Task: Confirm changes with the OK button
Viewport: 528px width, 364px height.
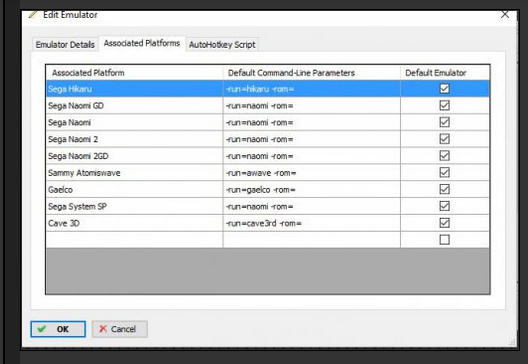Action: tap(58, 329)
